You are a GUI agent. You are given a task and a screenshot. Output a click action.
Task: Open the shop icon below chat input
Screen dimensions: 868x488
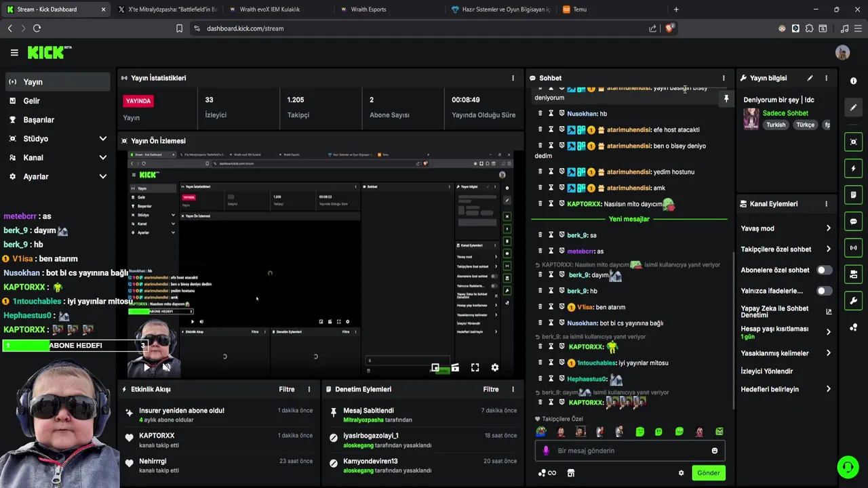click(571, 473)
